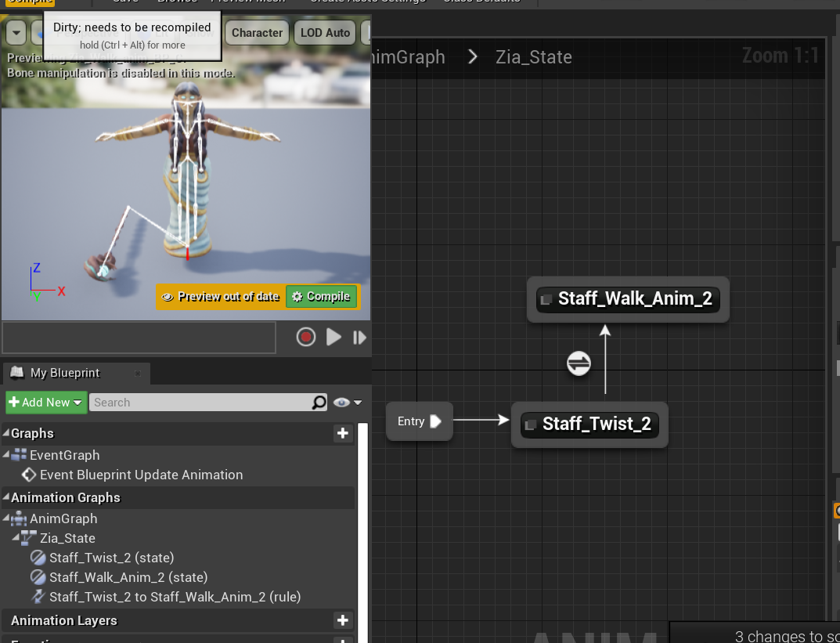Open the Add New dropdown

(45, 403)
